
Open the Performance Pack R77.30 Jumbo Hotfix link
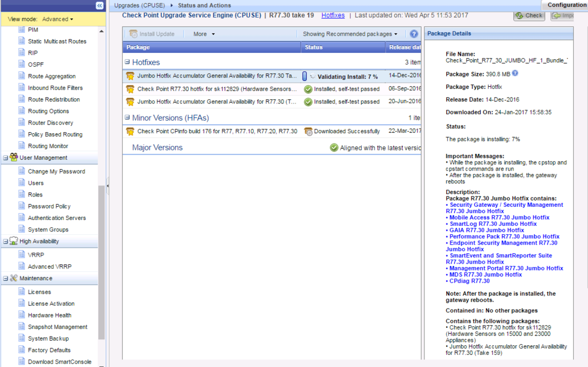point(504,237)
